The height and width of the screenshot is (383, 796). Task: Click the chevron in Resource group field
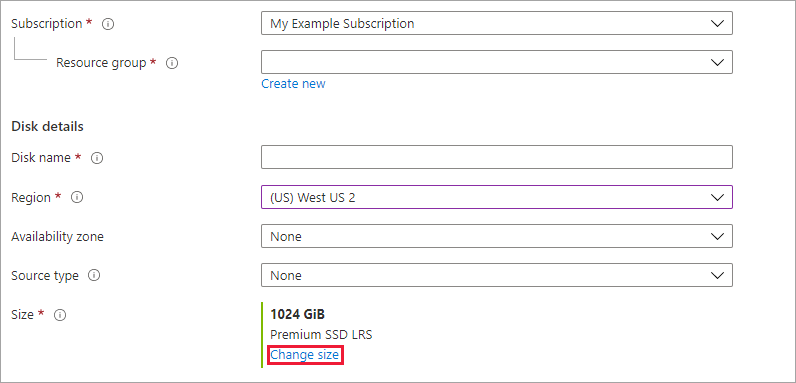pyautogui.click(x=717, y=62)
